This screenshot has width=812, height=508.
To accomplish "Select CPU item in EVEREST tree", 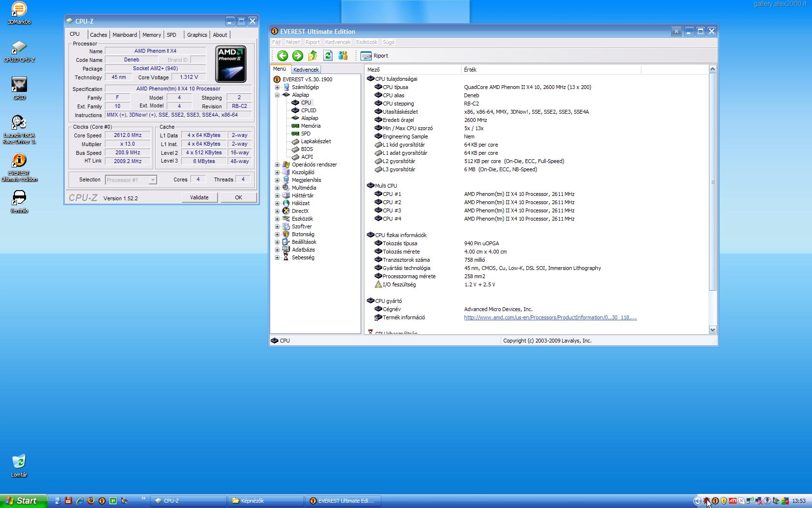I will (x=306, y=103).
